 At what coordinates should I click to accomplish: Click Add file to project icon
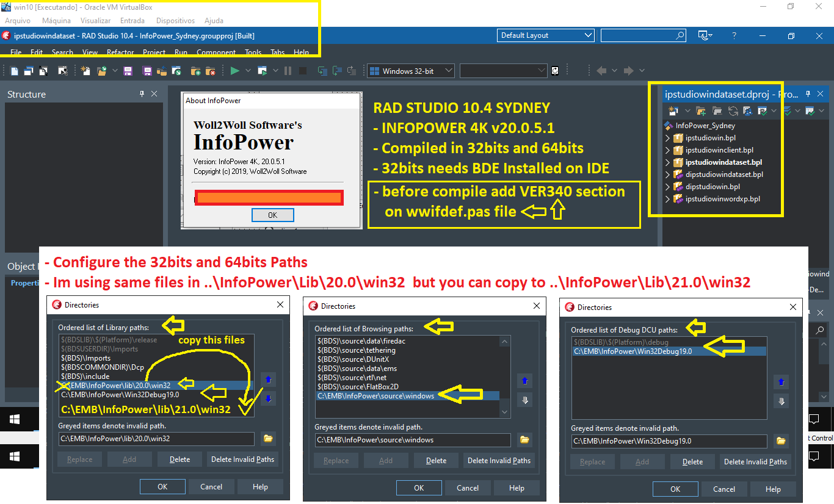point(195,71)
